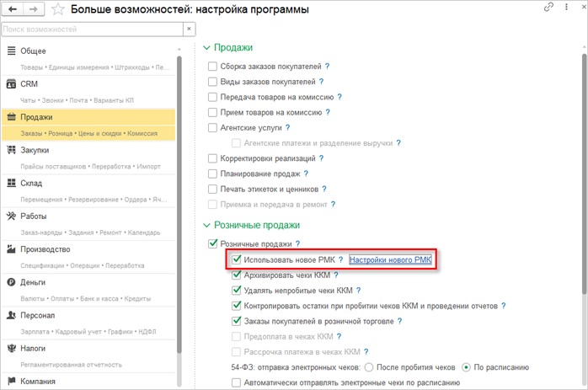Open the Деньги section
Image resolution: width=588 pixels, height=390 pixels.
tap(88, 290)
